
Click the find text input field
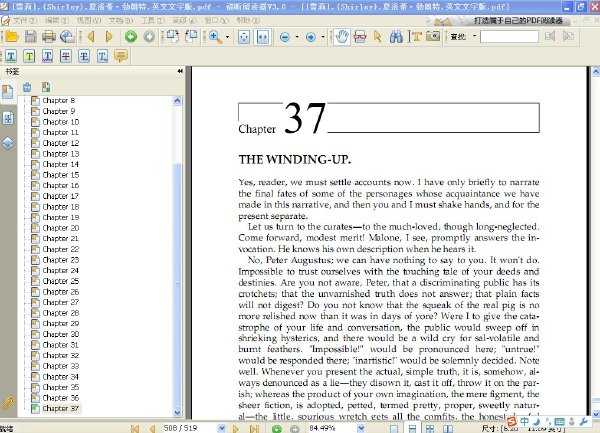point(509,37)
